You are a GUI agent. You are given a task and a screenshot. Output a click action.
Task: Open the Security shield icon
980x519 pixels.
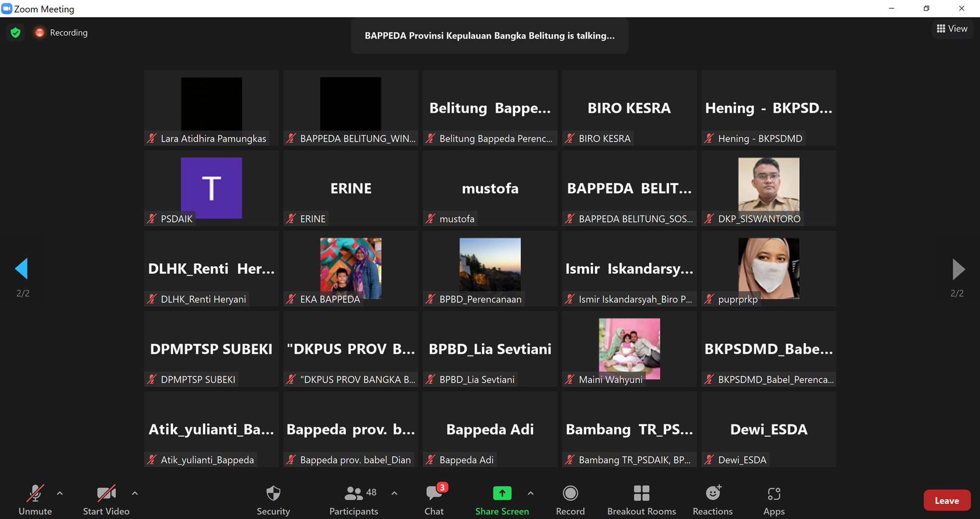pos(273,494)
